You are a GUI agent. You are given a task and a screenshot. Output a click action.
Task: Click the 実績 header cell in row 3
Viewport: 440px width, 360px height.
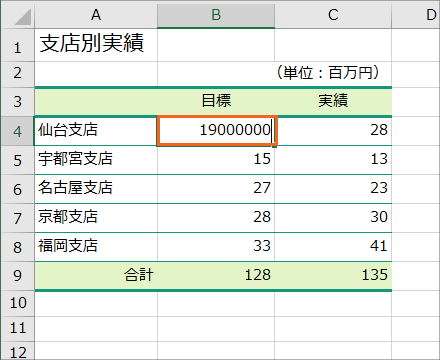[333, 102]
